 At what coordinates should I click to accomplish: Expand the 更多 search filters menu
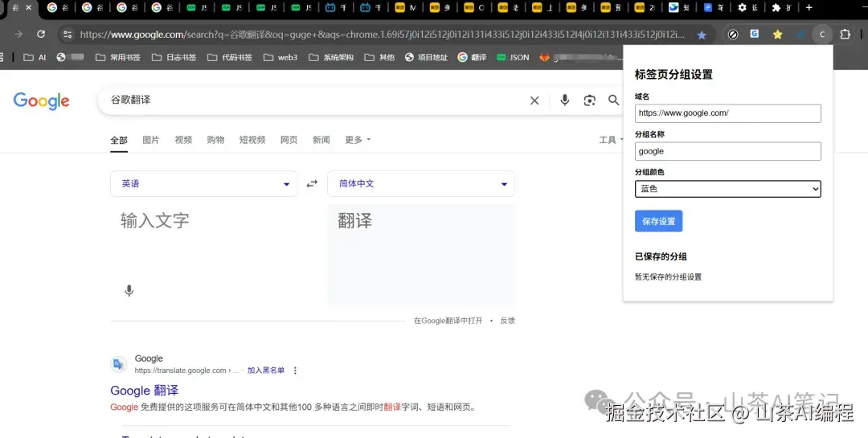coord(358,140)
